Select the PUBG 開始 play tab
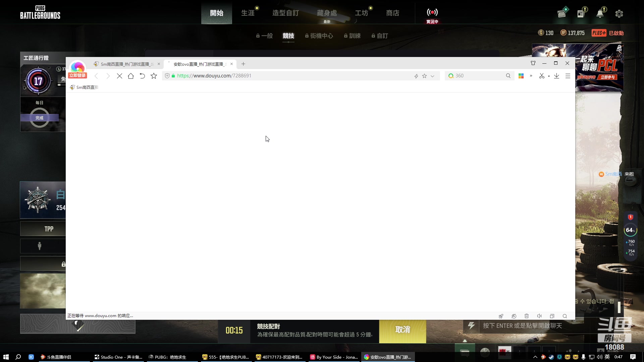The image size is (644, 362). 216,13
